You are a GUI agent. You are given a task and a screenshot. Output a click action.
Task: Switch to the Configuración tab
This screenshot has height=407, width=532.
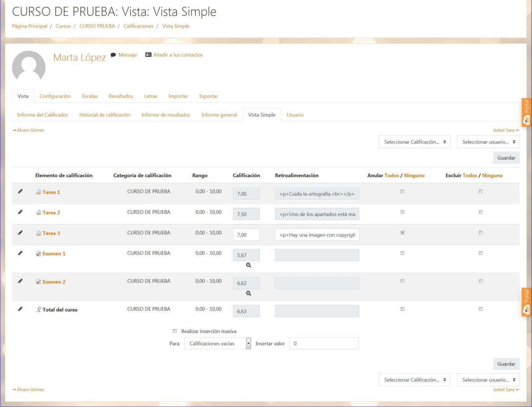click(x=55, y=96)
